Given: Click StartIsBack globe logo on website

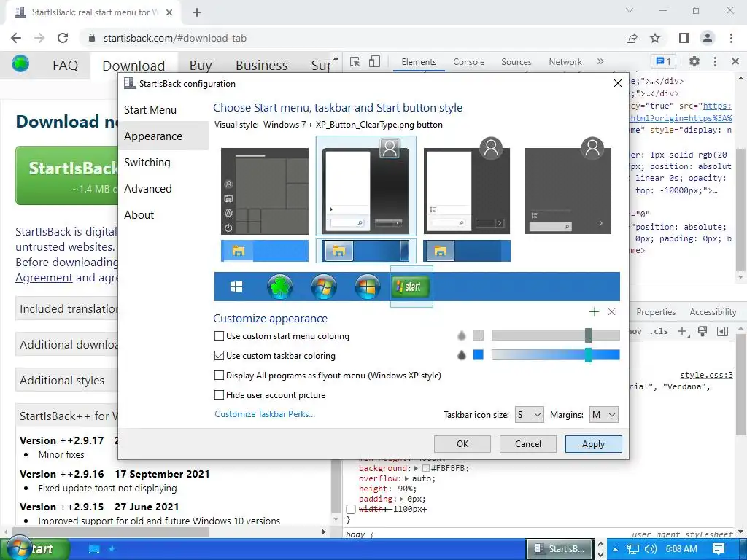Looking at the screenshot, I should (x=20, y=63).
